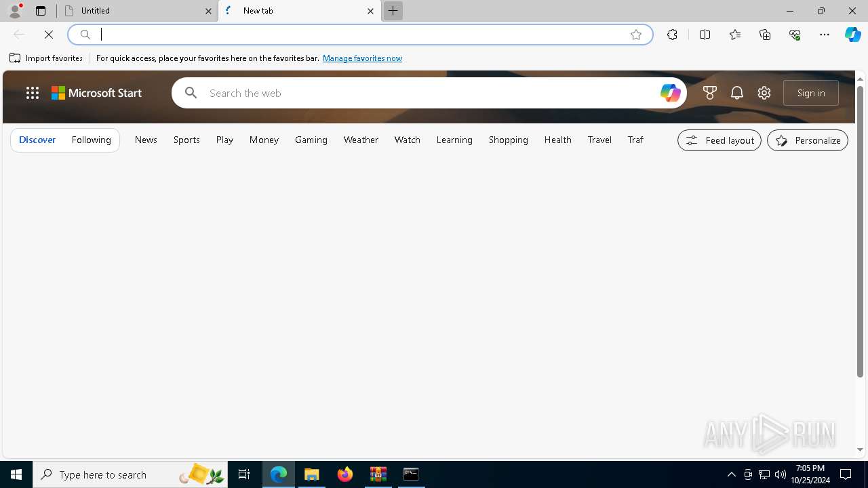Image resolution: width=868 pixels, height=488 pixels.
Task: Open the network status icon
Action: pyautogui.click(x=764, y=474)
